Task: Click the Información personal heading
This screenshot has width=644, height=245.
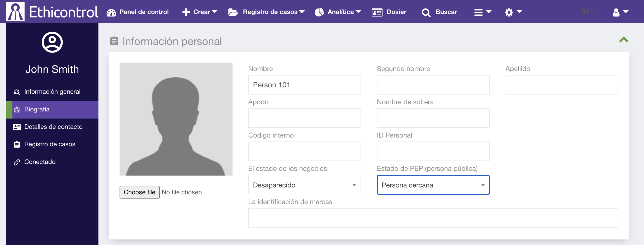Action: [172, 41]
